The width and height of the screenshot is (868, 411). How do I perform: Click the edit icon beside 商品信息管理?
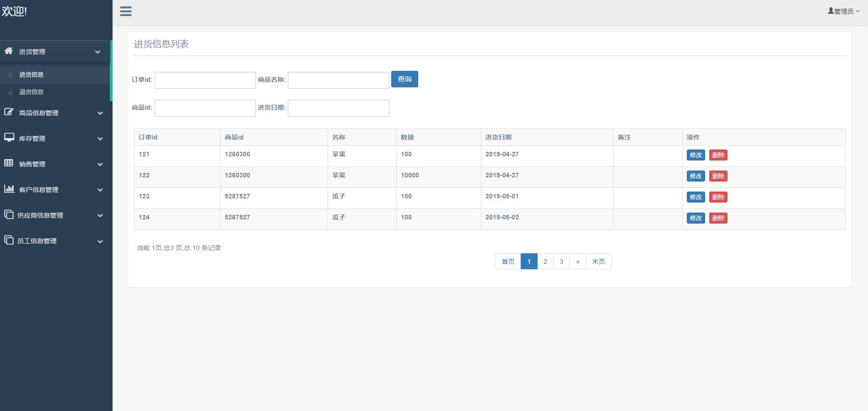click(x=9, y=112)
